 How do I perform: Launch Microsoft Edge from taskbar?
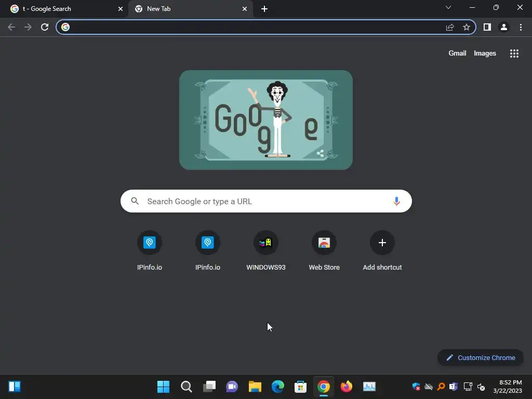coord(278,387)
